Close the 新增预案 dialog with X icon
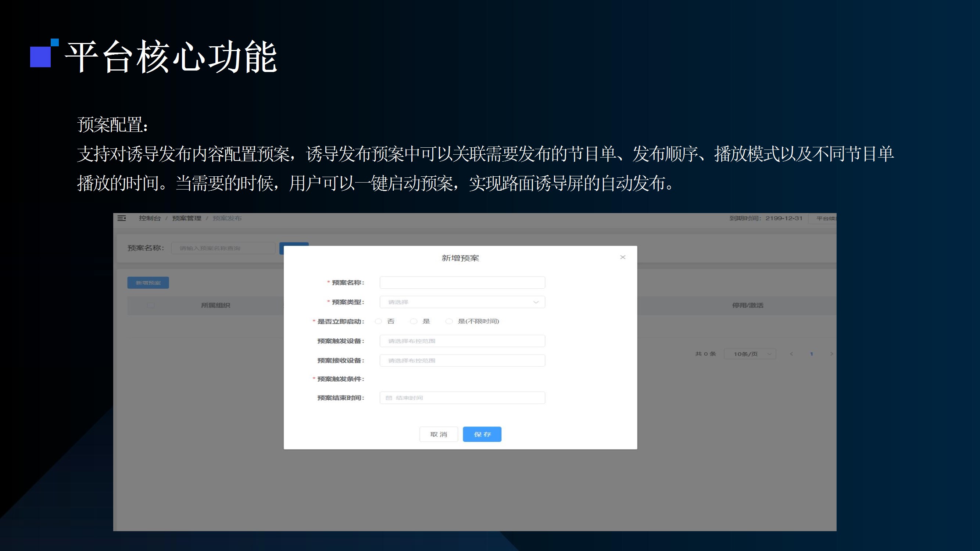980x551 pixels. click(623, 258)
